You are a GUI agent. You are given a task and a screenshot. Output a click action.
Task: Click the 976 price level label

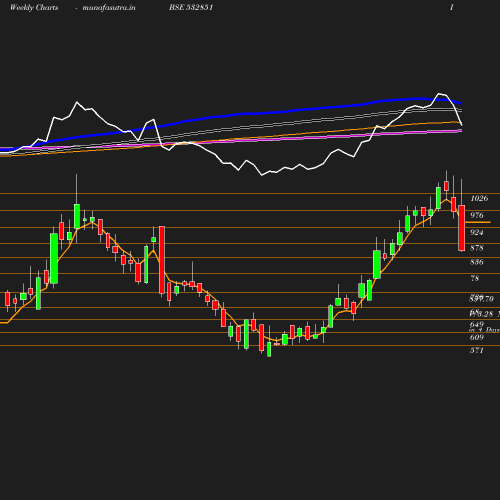pyautogui.click(x=477, y=215)
